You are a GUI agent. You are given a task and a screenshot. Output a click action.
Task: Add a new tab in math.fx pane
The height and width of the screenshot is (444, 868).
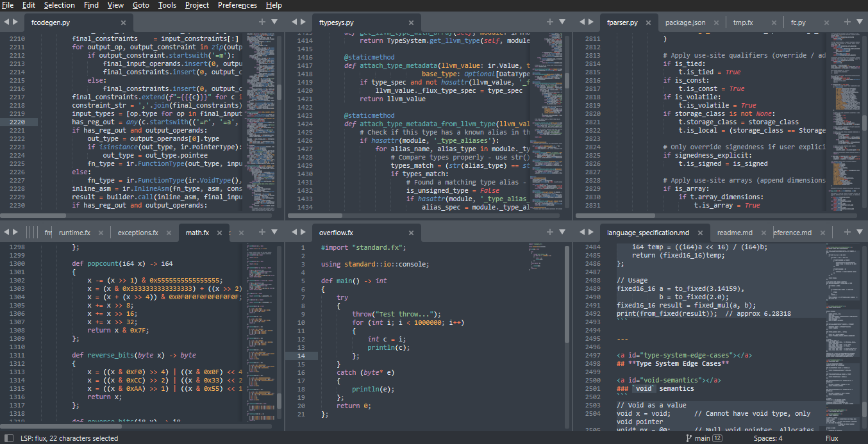coord(262,232)
